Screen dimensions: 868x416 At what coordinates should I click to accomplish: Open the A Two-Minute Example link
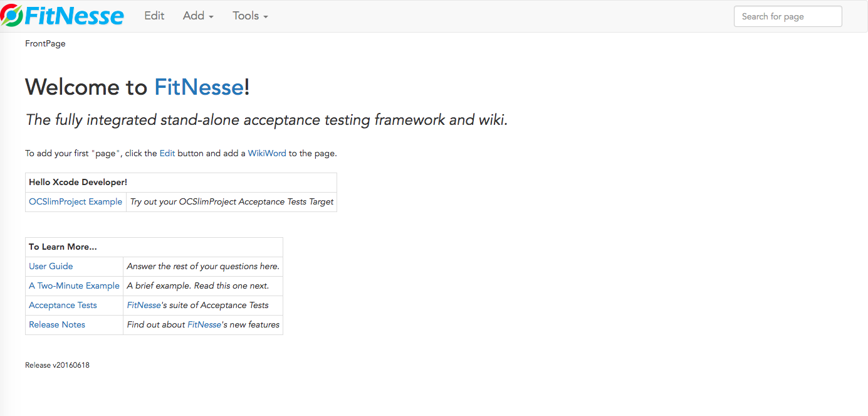(74, 285)
